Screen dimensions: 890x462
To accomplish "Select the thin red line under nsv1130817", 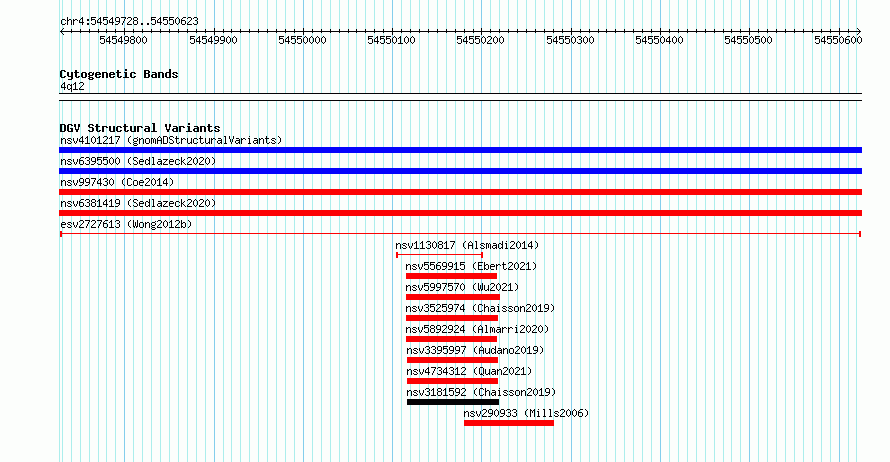I will pos(439,255).
